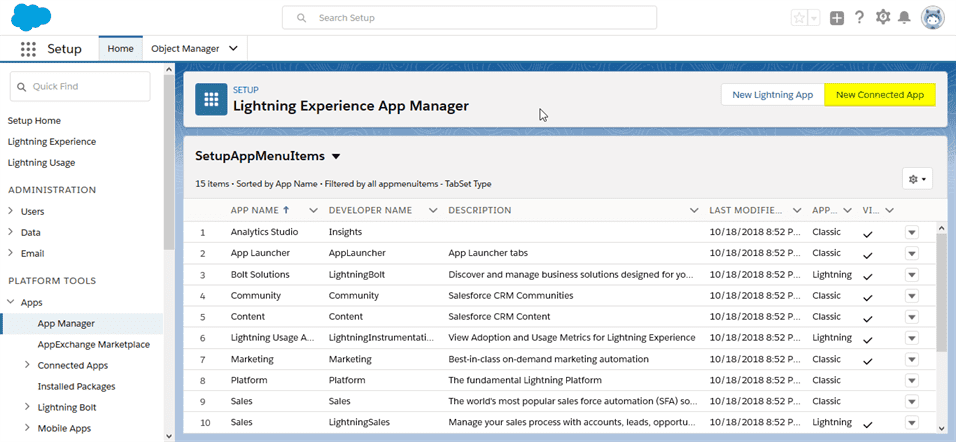
Task: Click the Developer Name column header
Action: click(371, 210)
